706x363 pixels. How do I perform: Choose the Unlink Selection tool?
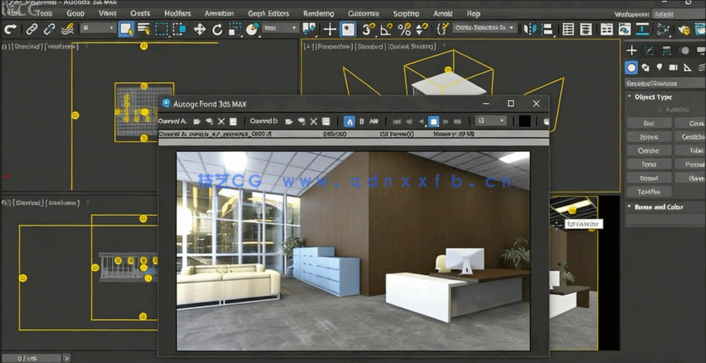[49, 29]
